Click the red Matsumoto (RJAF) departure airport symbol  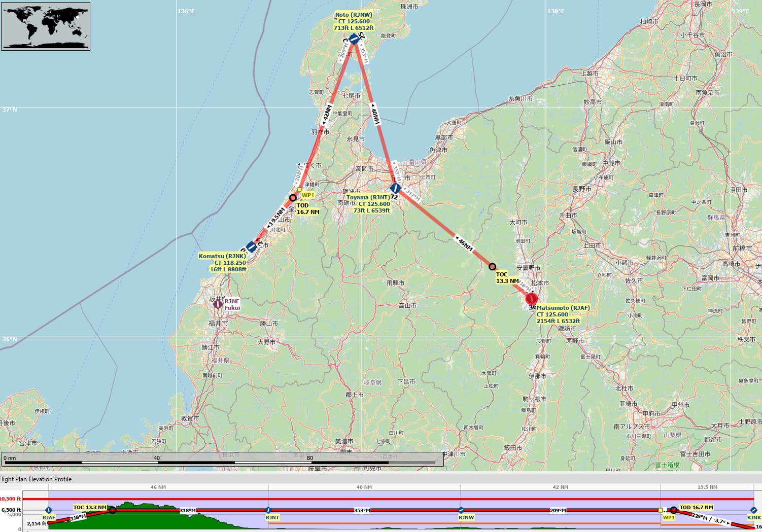point(531,299)
